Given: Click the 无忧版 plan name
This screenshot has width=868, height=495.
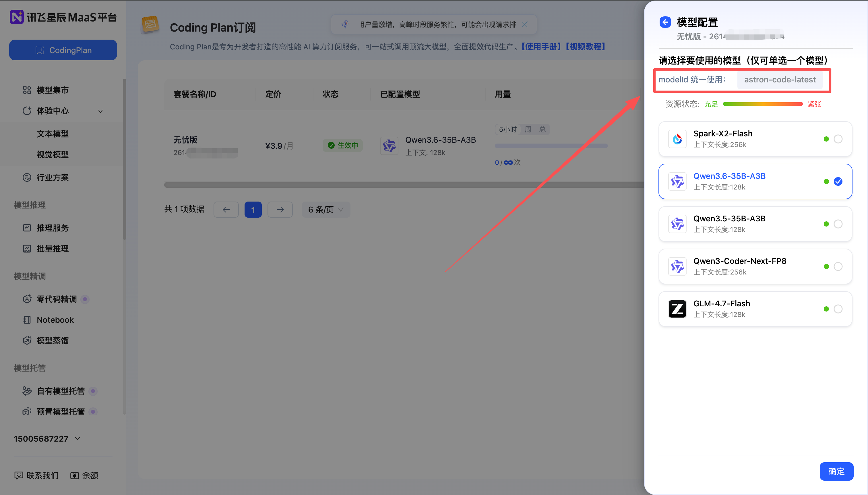Looking at the screenshot, I should [185, 140].
